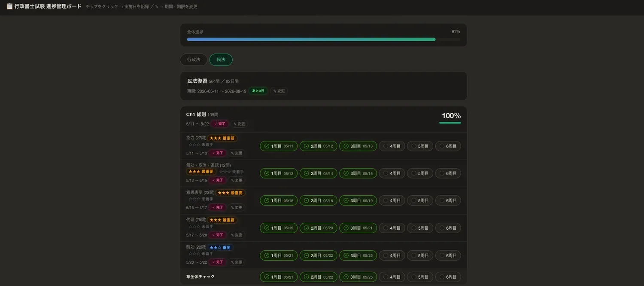Mark 4周目 done for 能力
The image size is (644, 286).
392,146
